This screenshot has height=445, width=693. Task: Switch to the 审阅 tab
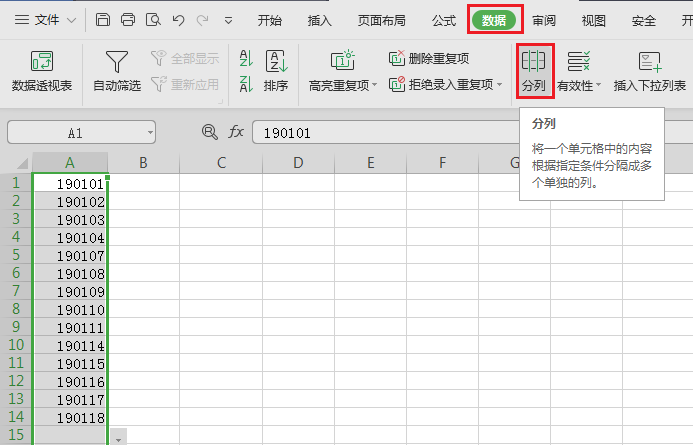pos(544,20)
